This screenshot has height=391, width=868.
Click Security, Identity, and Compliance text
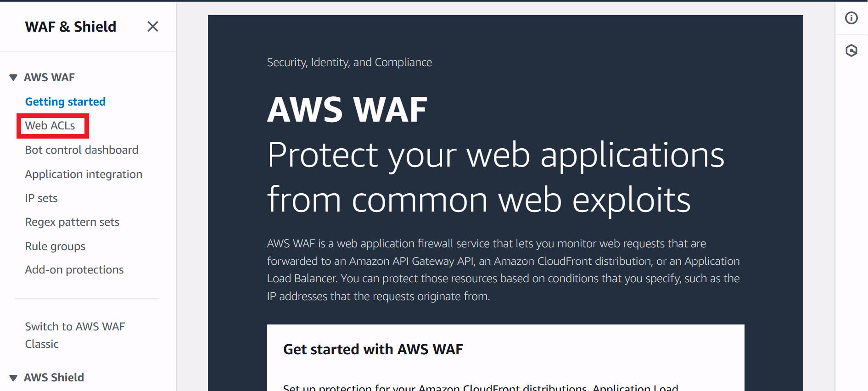click(349, 62)
